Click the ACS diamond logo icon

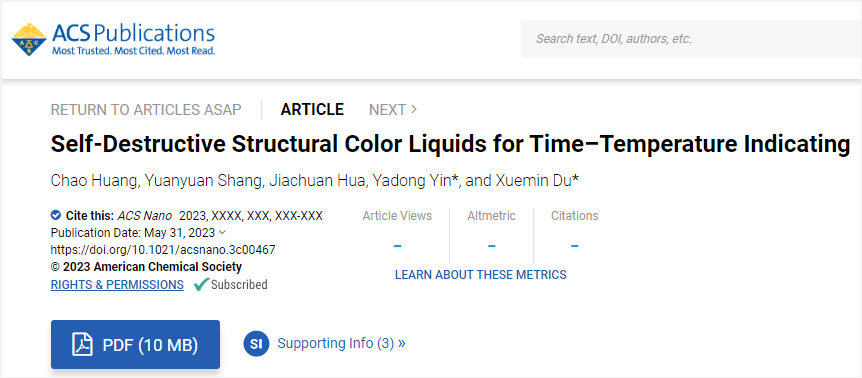click(x=29, y=40)
